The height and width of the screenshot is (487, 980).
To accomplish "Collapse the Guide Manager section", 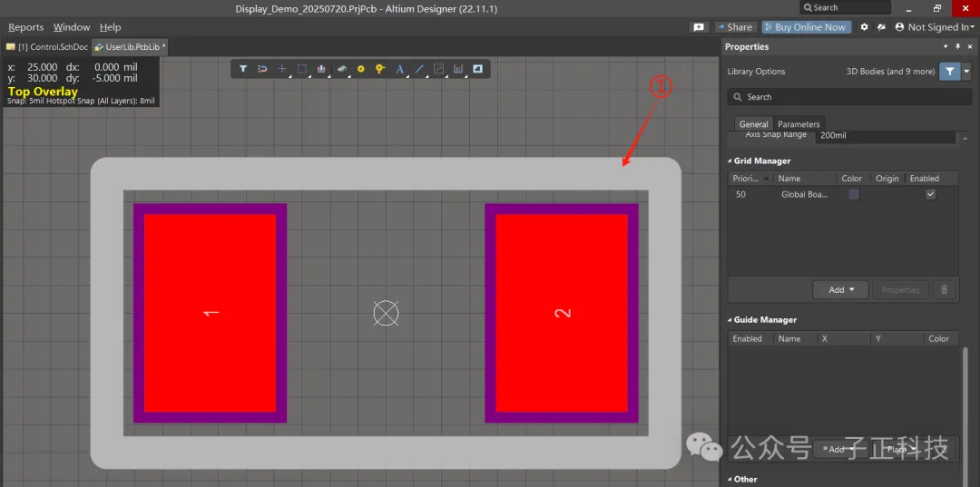I will point(730,319).
